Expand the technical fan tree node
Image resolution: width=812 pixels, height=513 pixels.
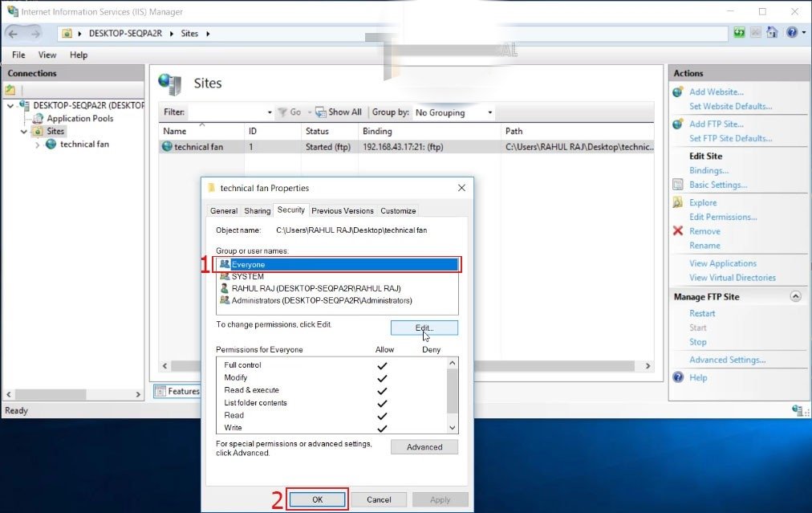point(37,145)
